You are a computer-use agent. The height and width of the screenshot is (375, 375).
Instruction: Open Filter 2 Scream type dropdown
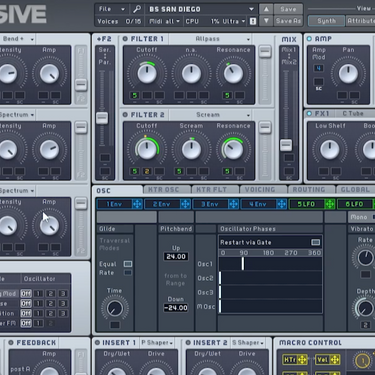210,115
